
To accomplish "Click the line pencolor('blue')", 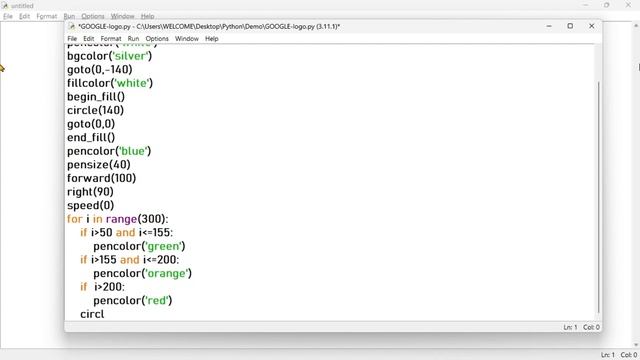I will click(x=109, y=151).
